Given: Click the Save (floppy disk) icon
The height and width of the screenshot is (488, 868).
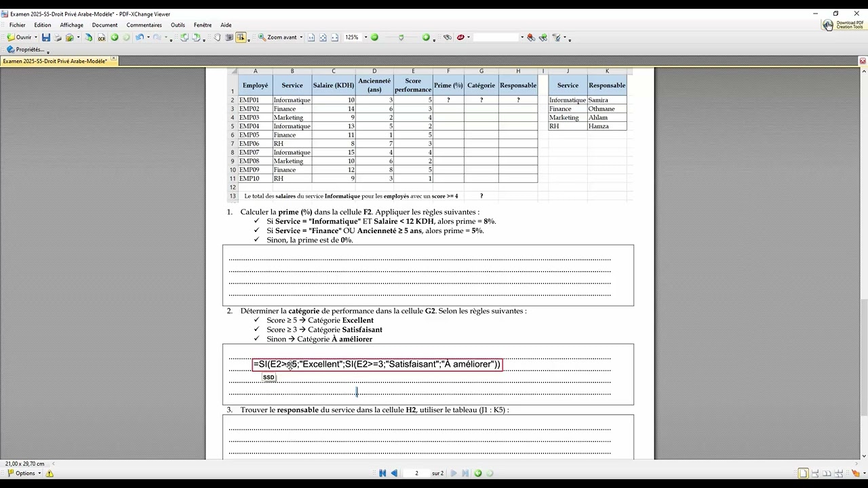Looking at the screenshot, I should click(46, 37).
